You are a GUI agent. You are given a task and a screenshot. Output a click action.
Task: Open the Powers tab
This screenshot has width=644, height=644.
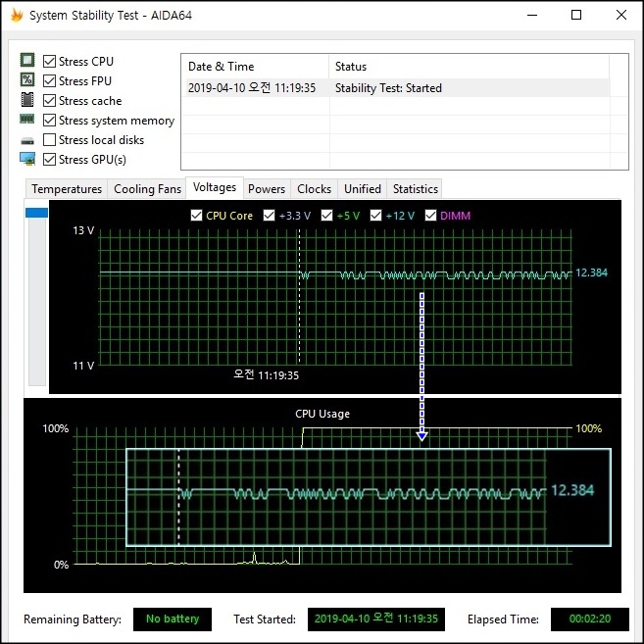267,189
